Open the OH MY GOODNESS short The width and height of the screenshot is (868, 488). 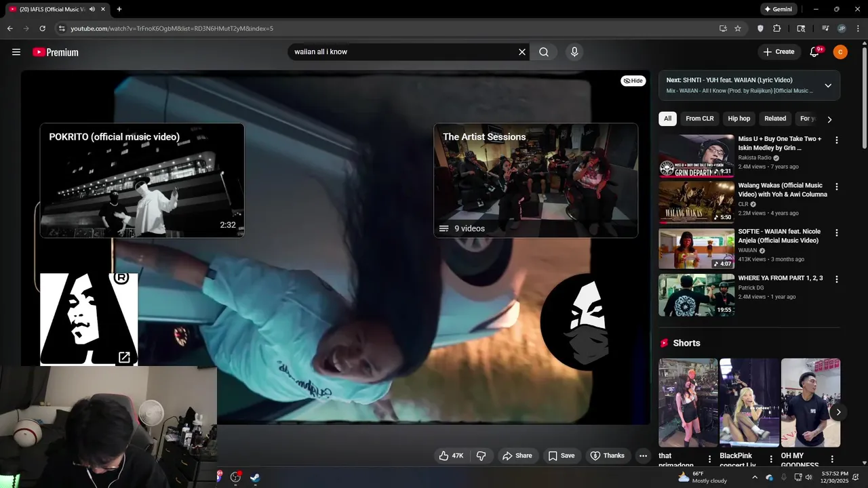[810, 403]
